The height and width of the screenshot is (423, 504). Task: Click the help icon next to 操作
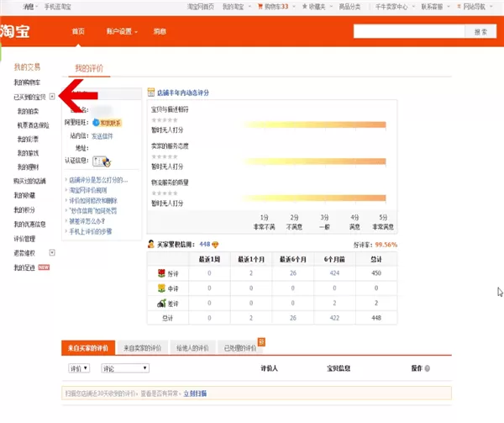coord(428,368)
